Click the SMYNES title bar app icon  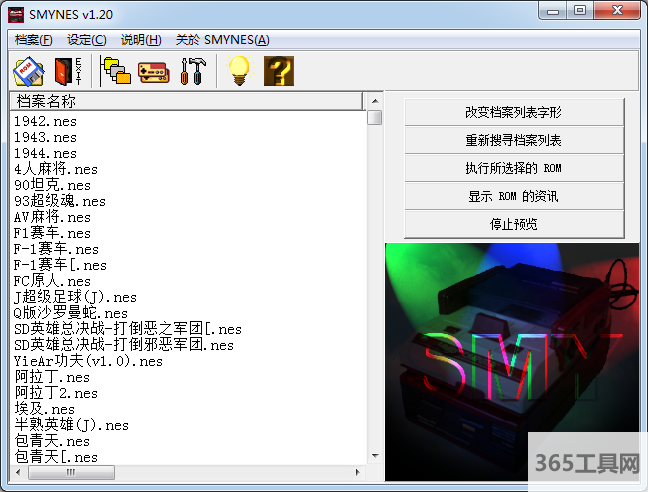pyautogui.click(x=16, y=13)
